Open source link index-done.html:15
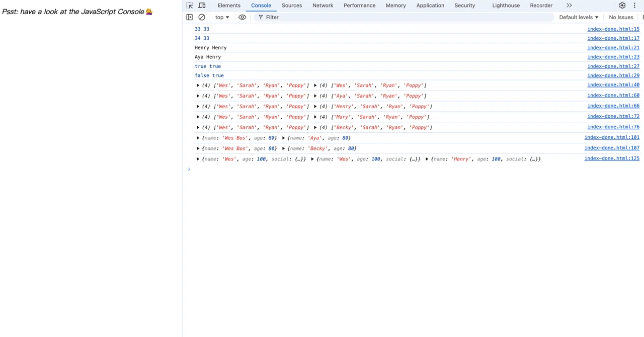 (x=613, y=29)
